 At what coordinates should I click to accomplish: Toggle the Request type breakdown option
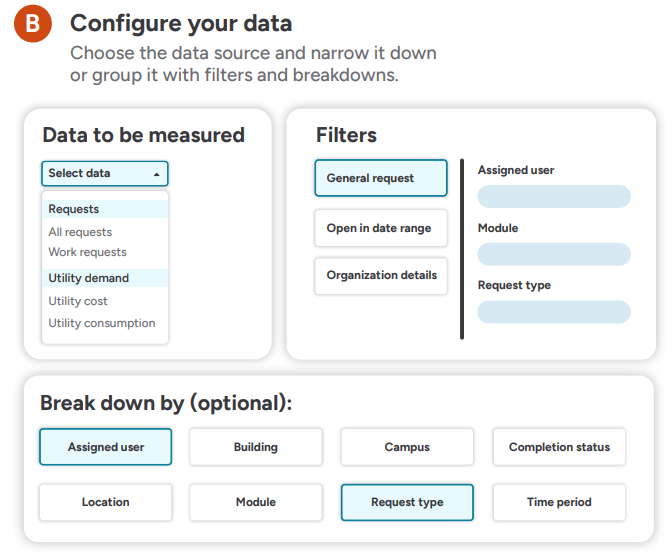tap(407, 502)
